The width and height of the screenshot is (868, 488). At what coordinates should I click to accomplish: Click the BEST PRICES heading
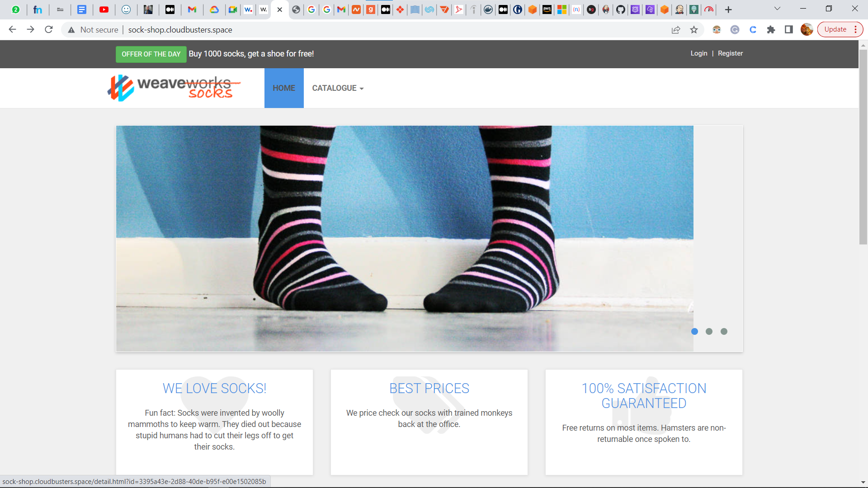429,389
